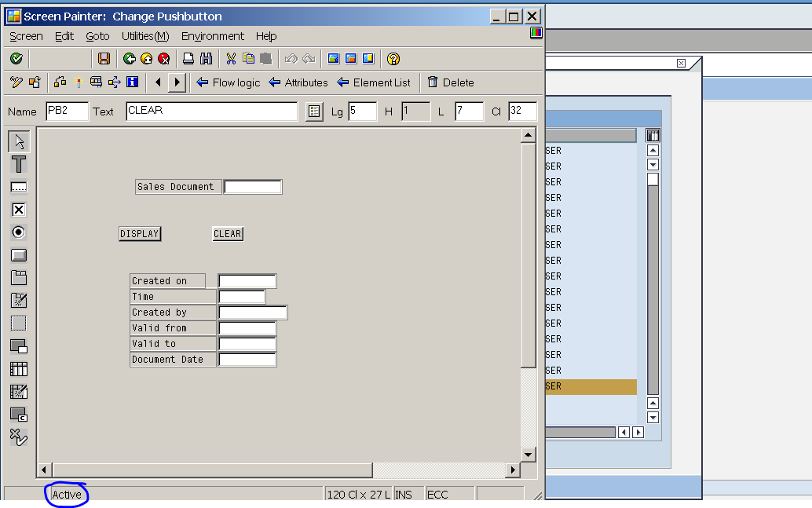This screenshot has height=508, width=812.
Task: Select the Pushbutton element tool
Action: click(x=17, y=254)
